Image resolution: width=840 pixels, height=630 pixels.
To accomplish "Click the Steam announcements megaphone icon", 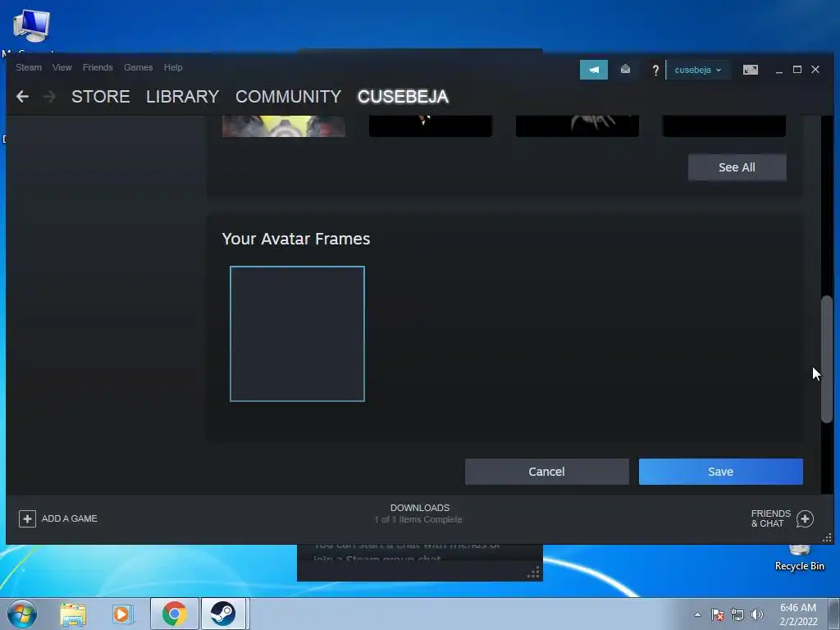I will pyautogui.click(x=594, y=70).
